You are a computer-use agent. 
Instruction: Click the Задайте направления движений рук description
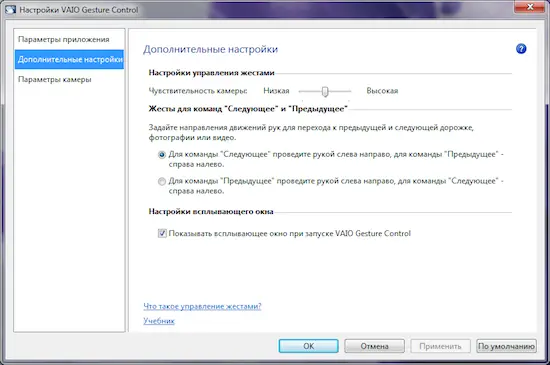(311, 132)
